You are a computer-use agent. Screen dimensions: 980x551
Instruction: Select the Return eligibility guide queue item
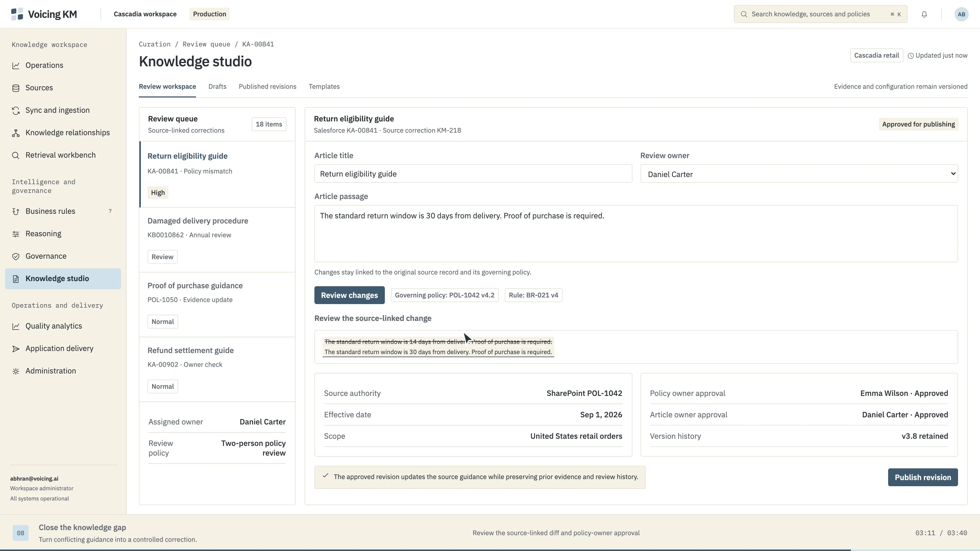tap(217, 174)
